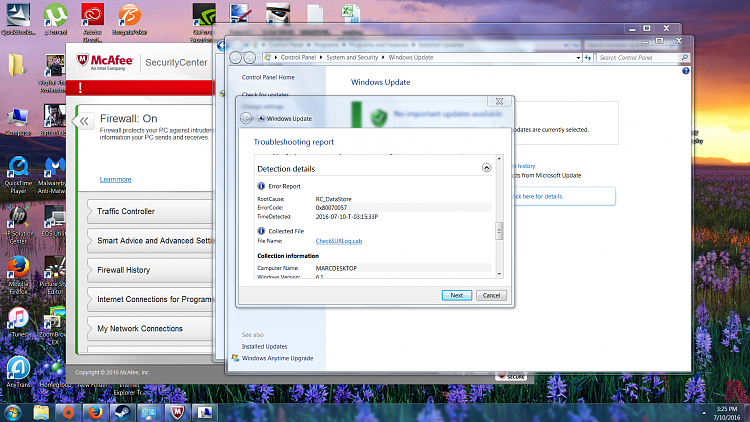The height and width of the screenshot is (422, 750).
Task: Click the report scrollbar up arrow
Action: (x=499, y=158)
